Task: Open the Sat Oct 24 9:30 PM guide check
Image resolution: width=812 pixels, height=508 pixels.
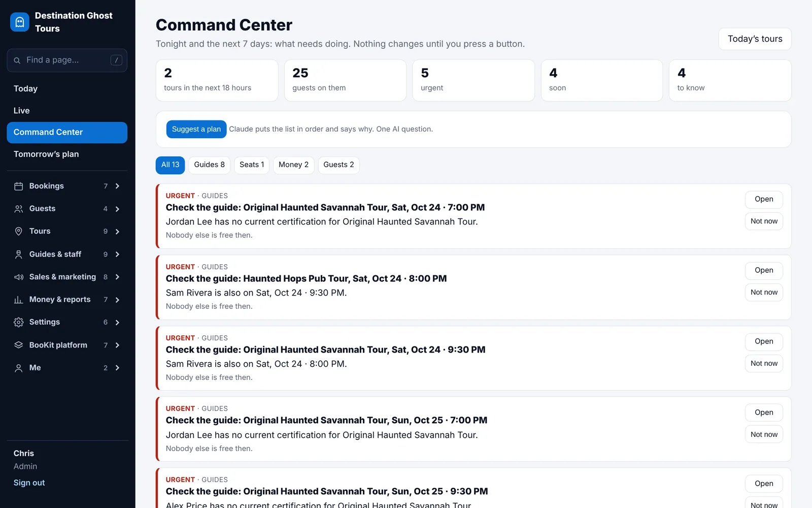Action: tap(764, 342)
